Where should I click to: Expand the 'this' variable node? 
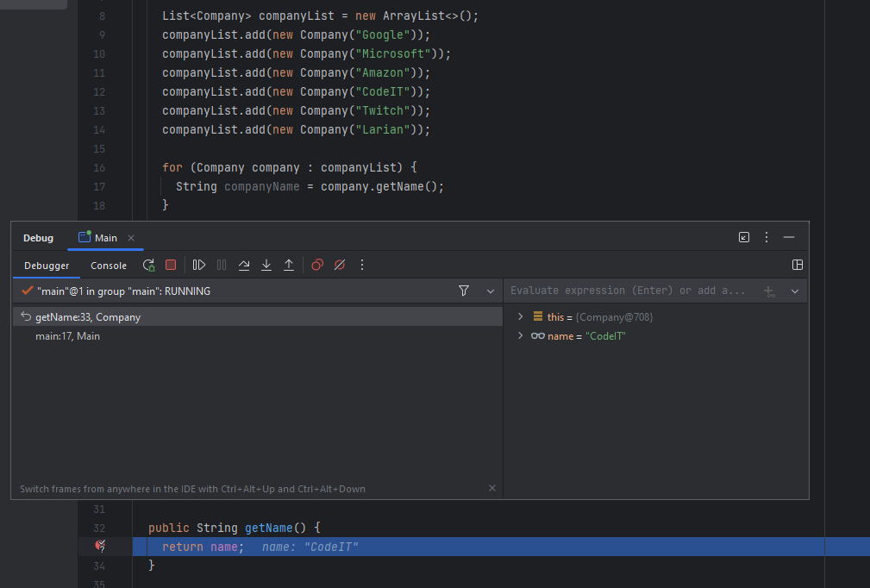coord(520,317)
